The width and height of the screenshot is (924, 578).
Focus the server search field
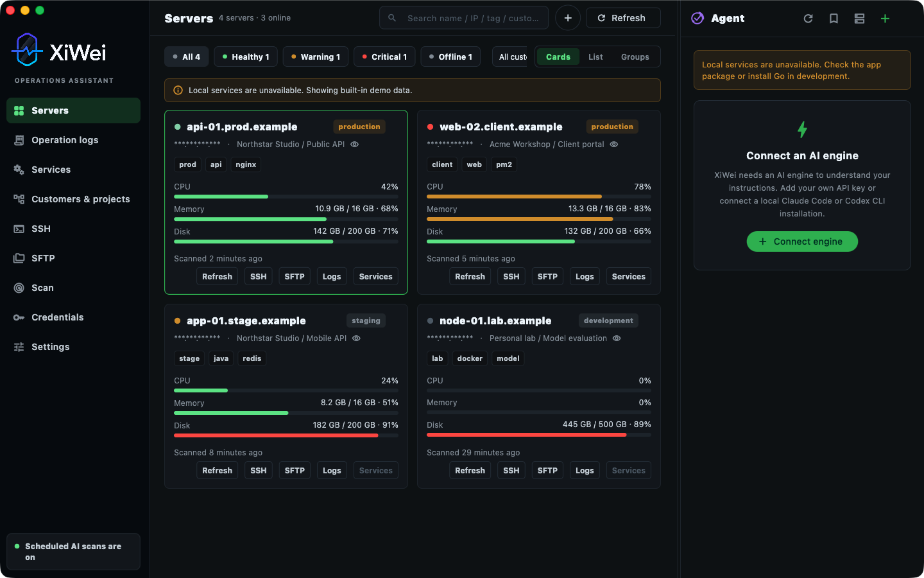pos(464,18)
